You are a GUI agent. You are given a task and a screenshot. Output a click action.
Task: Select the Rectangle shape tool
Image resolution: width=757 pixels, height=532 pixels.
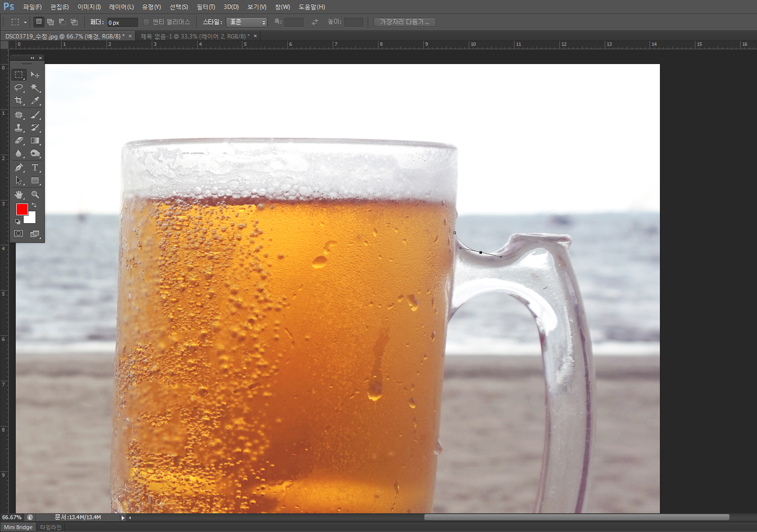[35, 180]
